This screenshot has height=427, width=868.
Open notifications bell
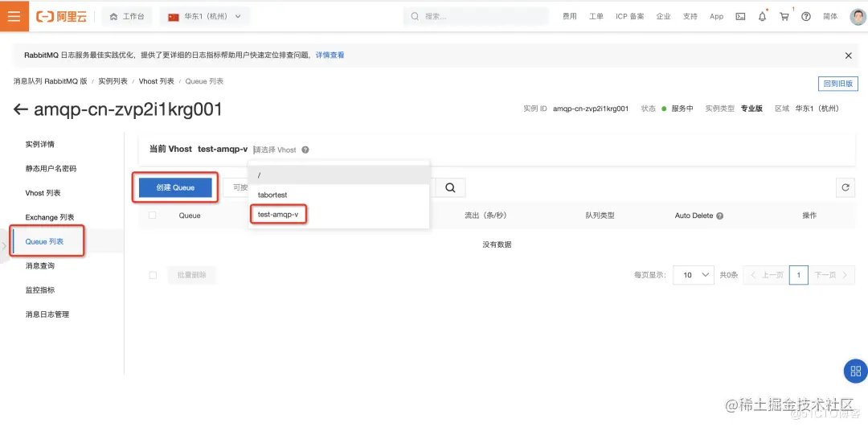(x=762, y=17)
